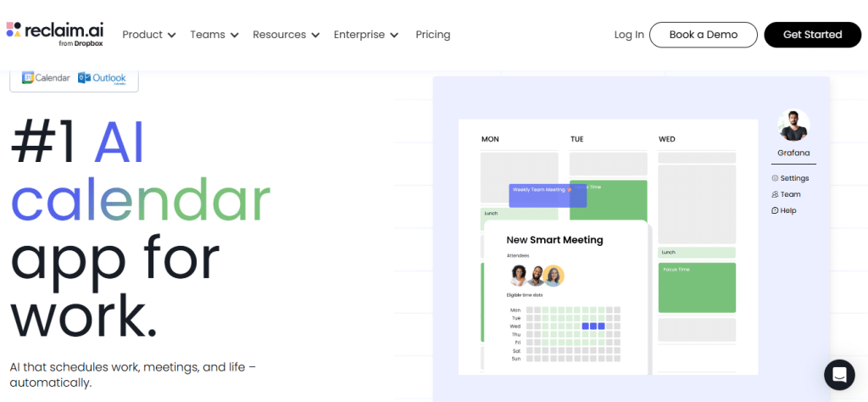This screenshot has width=868, height=402.
Task: Click the Grafana name label
Action: tap(793, 153)
